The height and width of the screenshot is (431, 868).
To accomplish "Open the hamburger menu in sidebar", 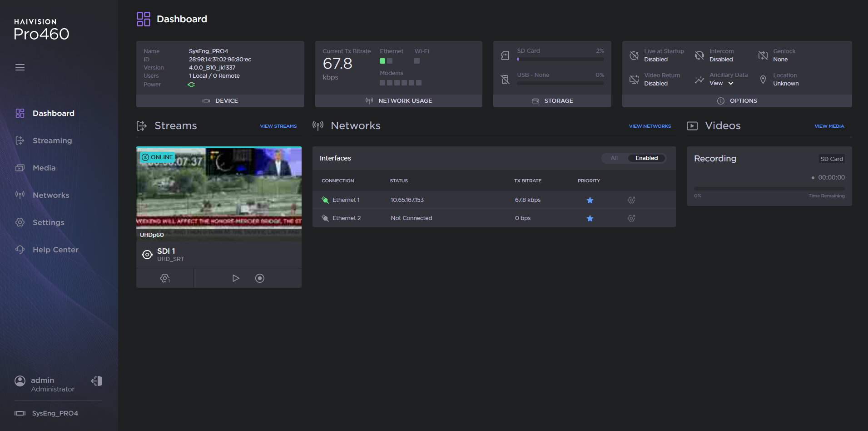I will (20, 67).
